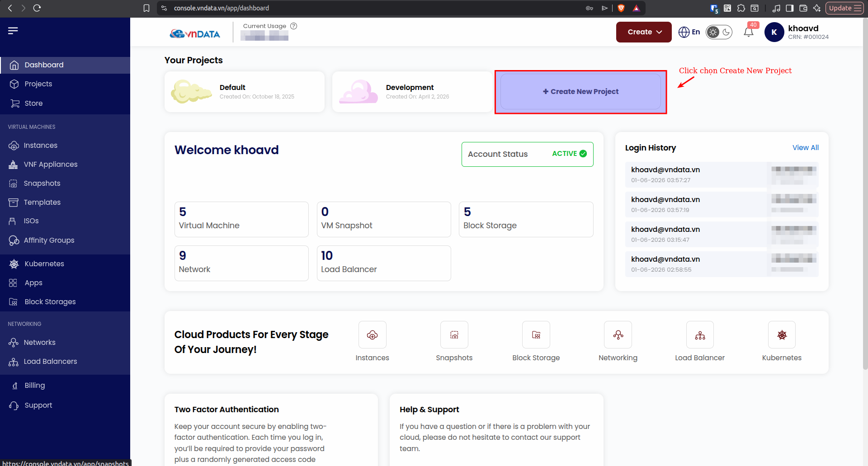The image size is (868, 466).
Task: Click the Account Status ACTIVE indicator
Action: pos(528,154)
